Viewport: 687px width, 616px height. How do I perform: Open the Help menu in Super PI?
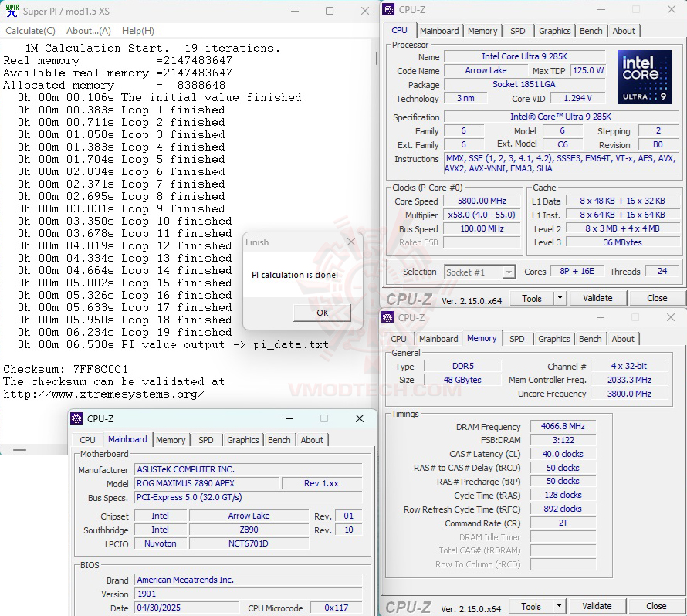137,30
